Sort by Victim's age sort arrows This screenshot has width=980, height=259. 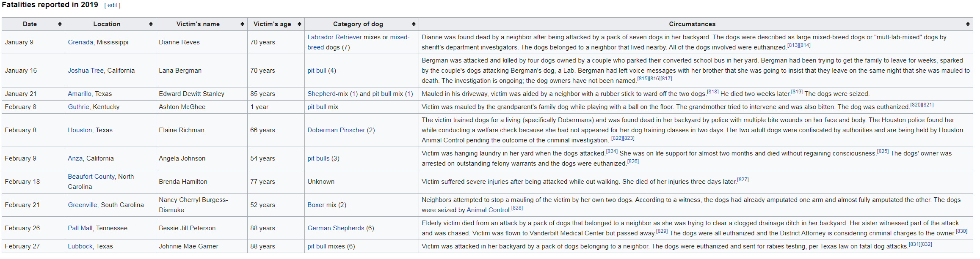[299, 24]
